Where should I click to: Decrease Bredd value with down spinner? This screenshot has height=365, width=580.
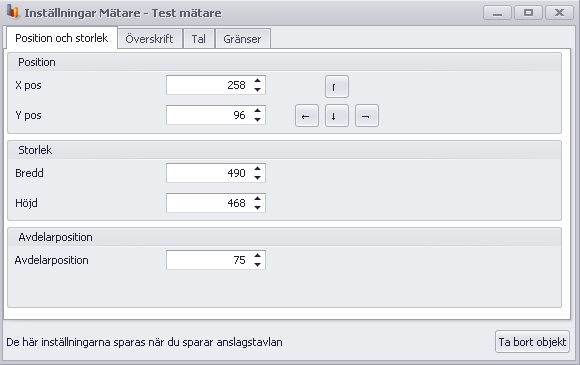click(x=257, y=178)
